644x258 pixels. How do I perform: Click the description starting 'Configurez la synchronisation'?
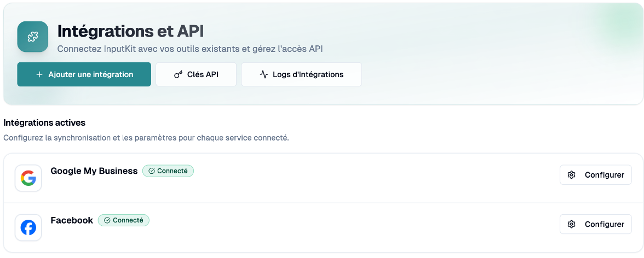146,138
